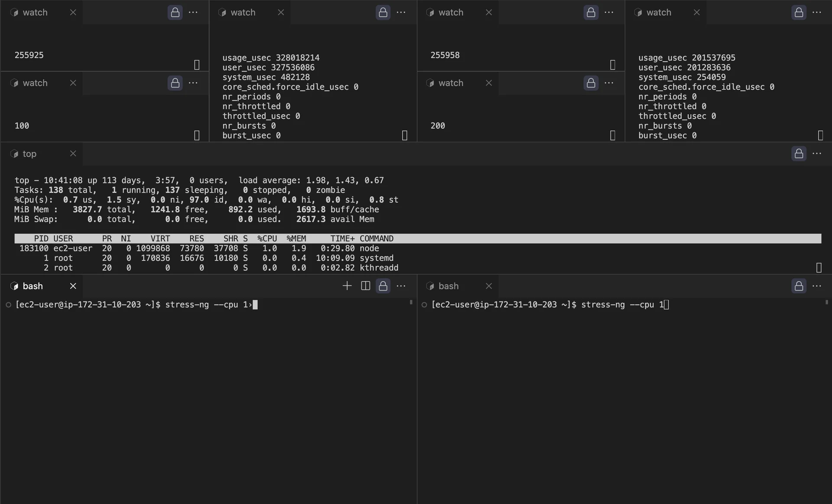
Task: Close the left bash tab
Action: (x=73, y=286)
